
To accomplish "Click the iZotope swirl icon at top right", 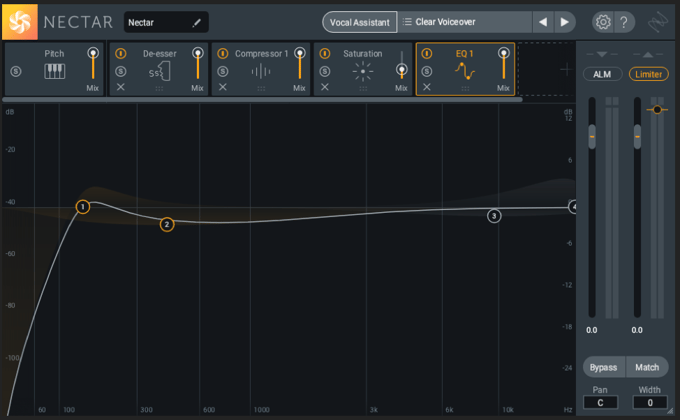I will (x=657, y=22).
